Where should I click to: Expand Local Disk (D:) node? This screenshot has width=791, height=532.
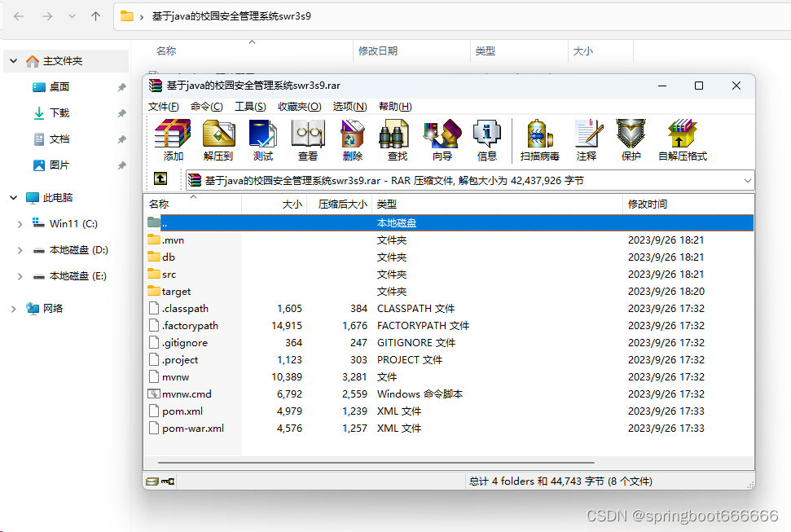click(20, 250)
